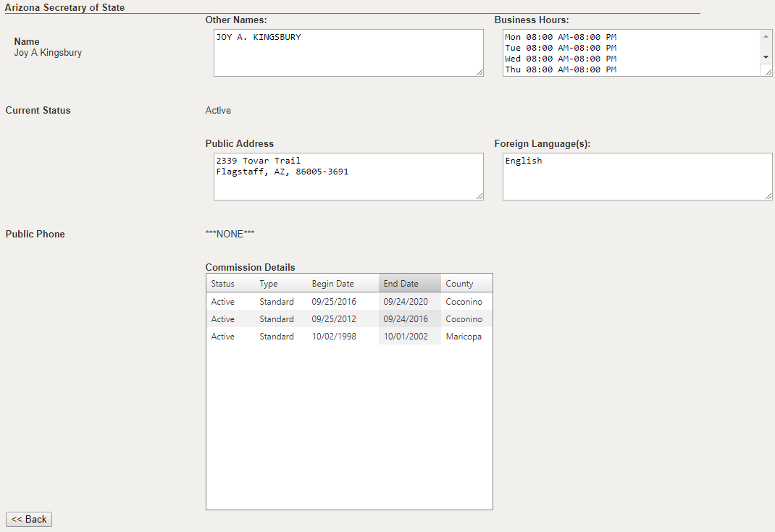Click inside the Other Names text area
775x532 pixels.
coord(348,53)
